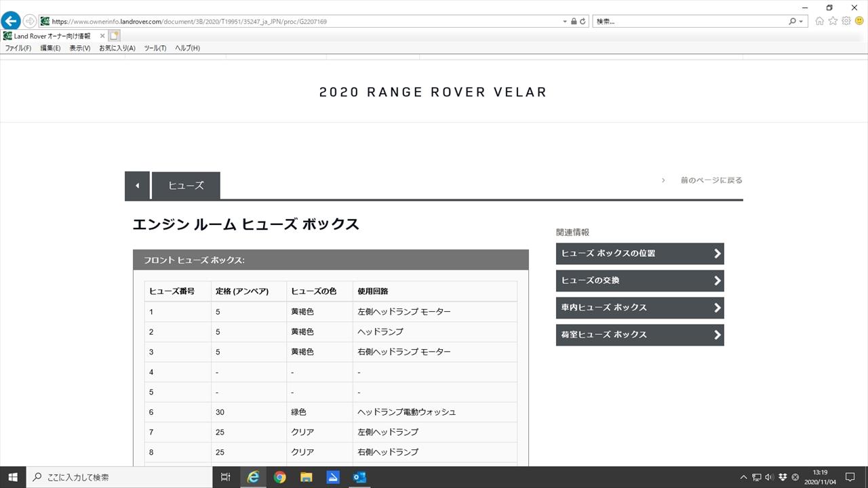
Task: Open 車内ヒューズ ボックス link
Action: 640,308
